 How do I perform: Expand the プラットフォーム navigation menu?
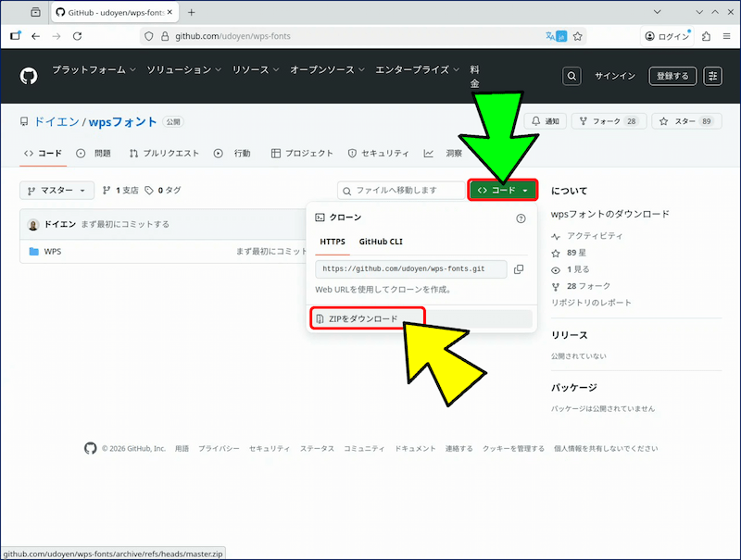(x=94, y=69)
